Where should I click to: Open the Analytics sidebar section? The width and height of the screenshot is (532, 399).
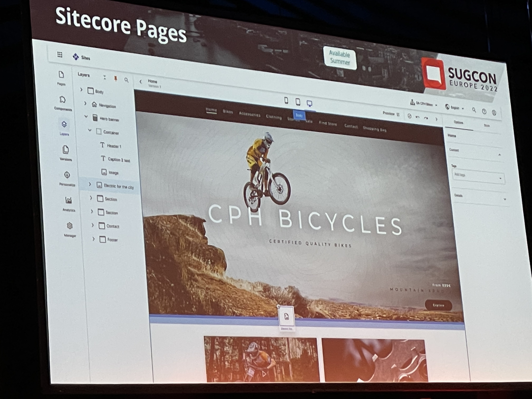68,204
